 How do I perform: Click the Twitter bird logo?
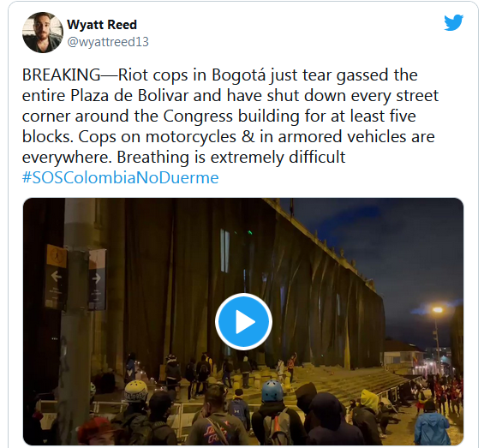coord(453,22)
